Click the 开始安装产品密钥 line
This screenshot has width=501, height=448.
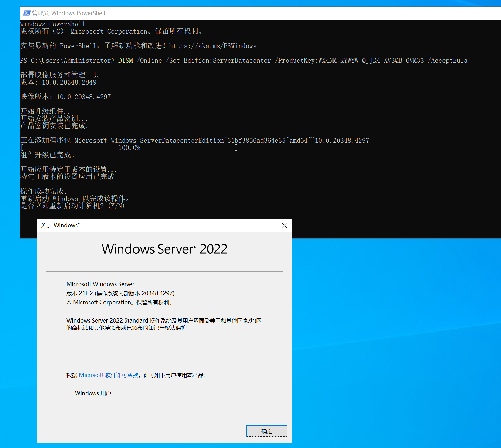click(54, 119)
